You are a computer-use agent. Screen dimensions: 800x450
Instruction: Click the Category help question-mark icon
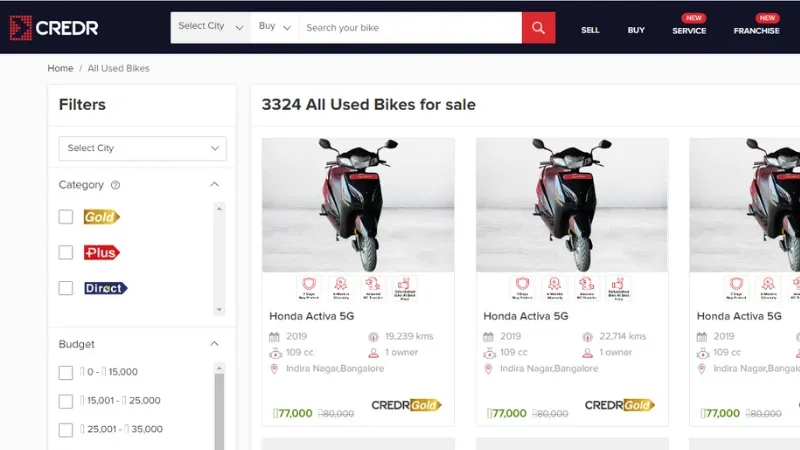[115, 185]
